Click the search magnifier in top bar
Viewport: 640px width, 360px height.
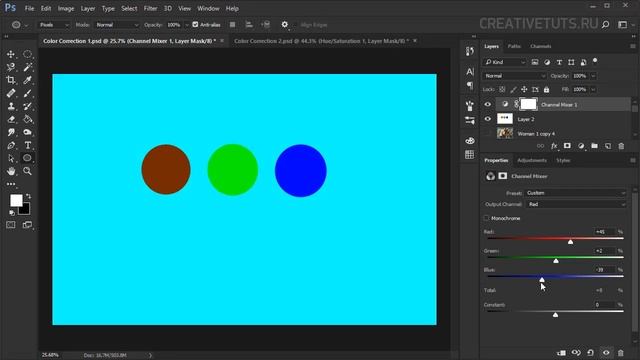[x=606, y=25]
